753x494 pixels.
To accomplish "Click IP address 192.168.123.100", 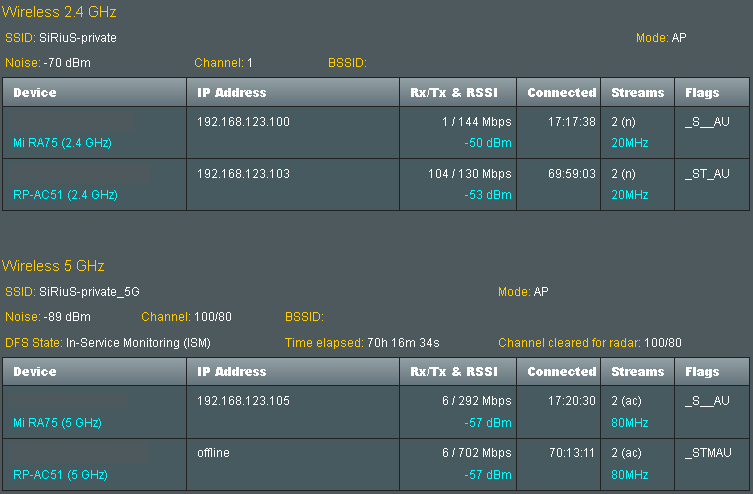I will (243, 121).
